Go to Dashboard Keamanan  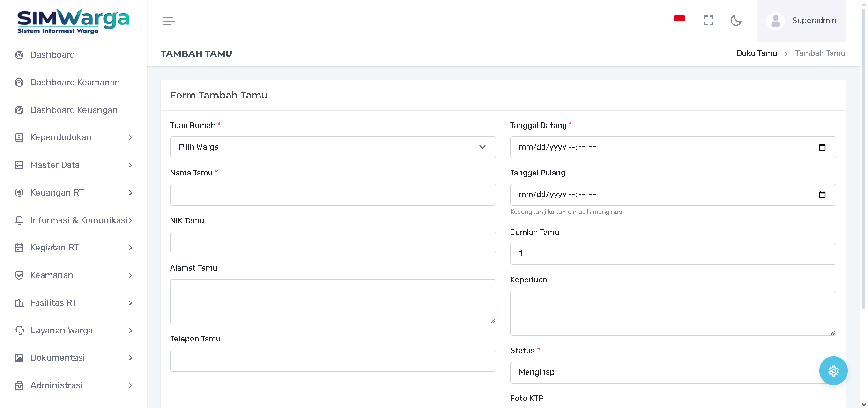[75, 83]
